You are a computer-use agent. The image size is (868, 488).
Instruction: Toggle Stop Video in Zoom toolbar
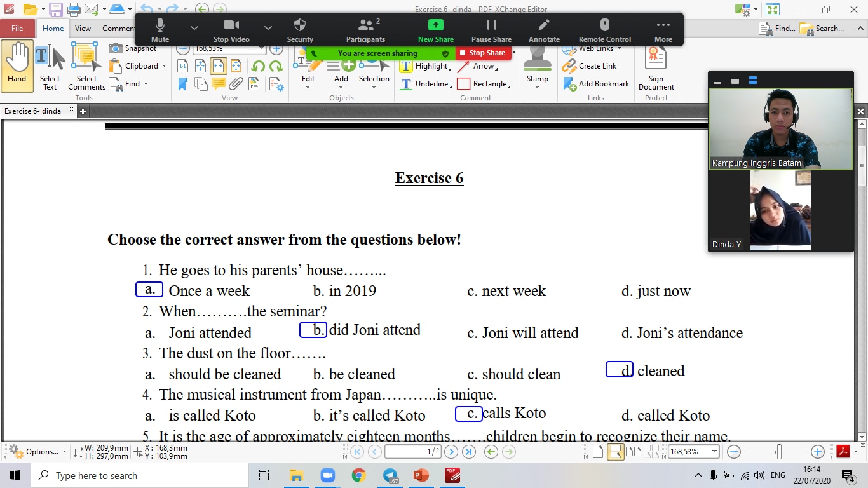pos(231,30)
